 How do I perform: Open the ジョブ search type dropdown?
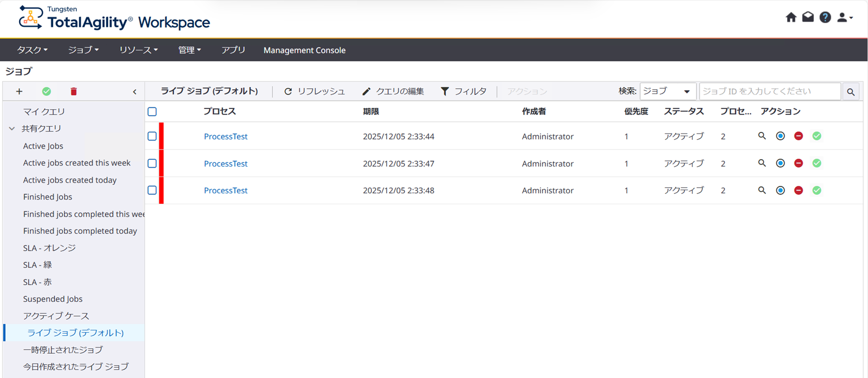[x=668, y=91]
